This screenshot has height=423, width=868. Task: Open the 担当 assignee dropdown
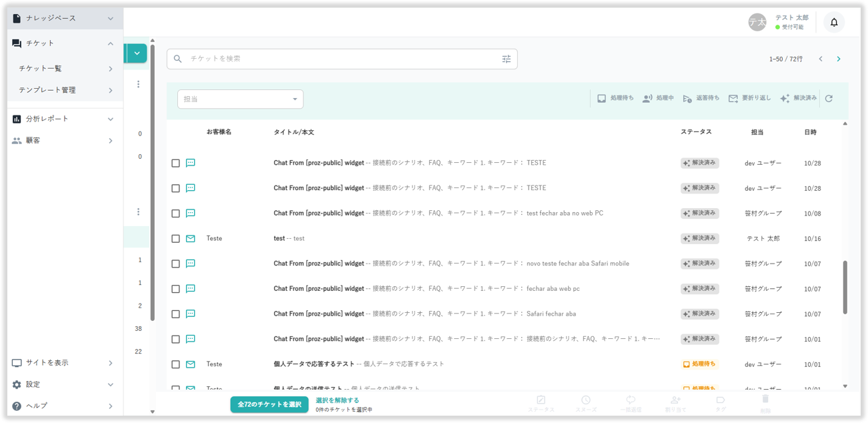pos(240,99)
